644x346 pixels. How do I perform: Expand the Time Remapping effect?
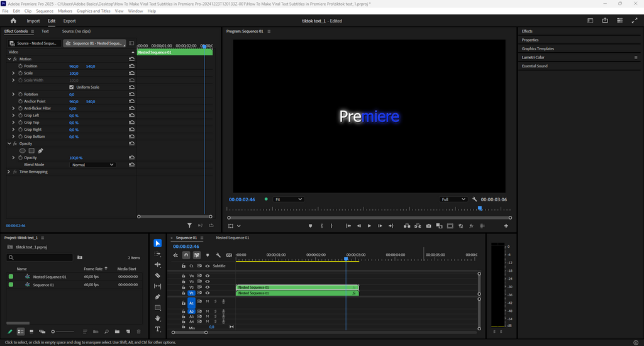point(9,172)
